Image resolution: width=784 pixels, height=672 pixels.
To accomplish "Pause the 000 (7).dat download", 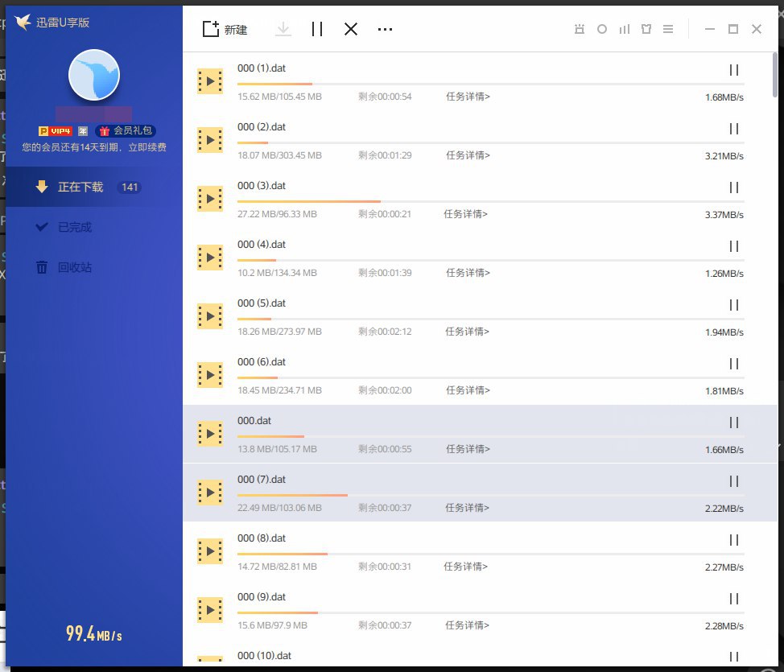I will pos(733,481).
